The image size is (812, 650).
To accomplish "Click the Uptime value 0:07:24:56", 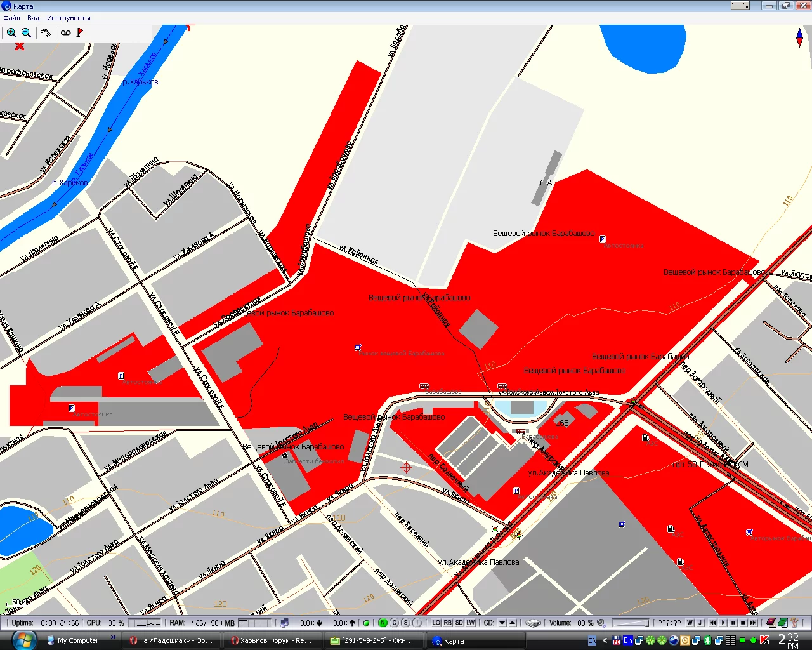I will point(60,623).
